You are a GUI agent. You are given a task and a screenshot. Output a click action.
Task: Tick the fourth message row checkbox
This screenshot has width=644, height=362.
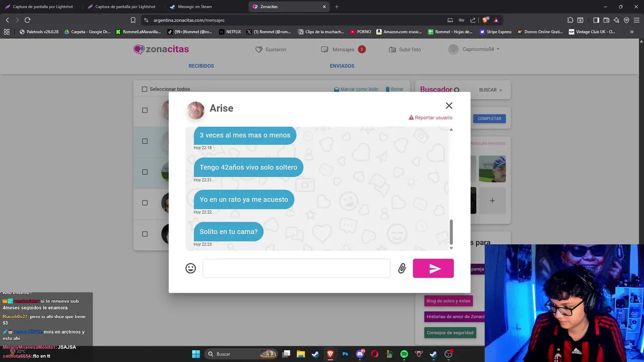click(145, 203)
